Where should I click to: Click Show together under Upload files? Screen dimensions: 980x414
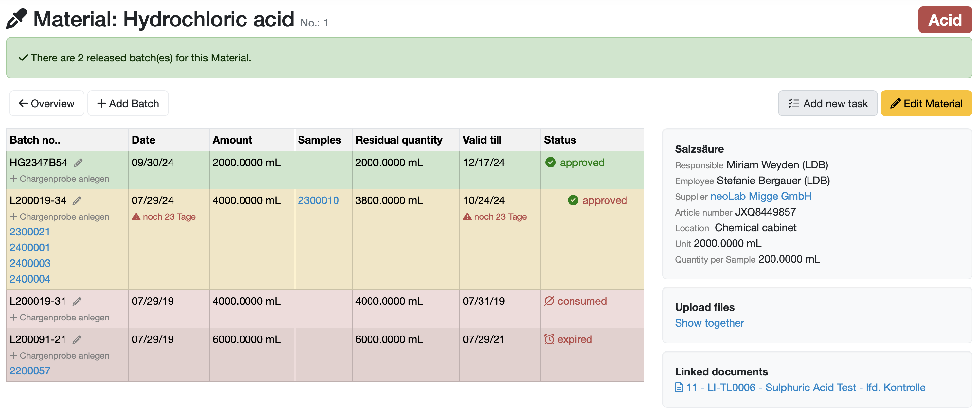point(709,323)
